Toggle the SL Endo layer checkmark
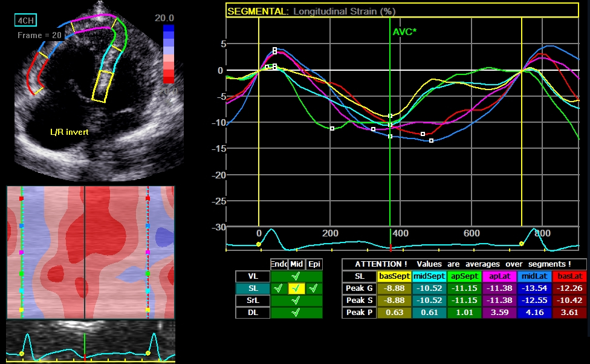 (x=279, y=289)
